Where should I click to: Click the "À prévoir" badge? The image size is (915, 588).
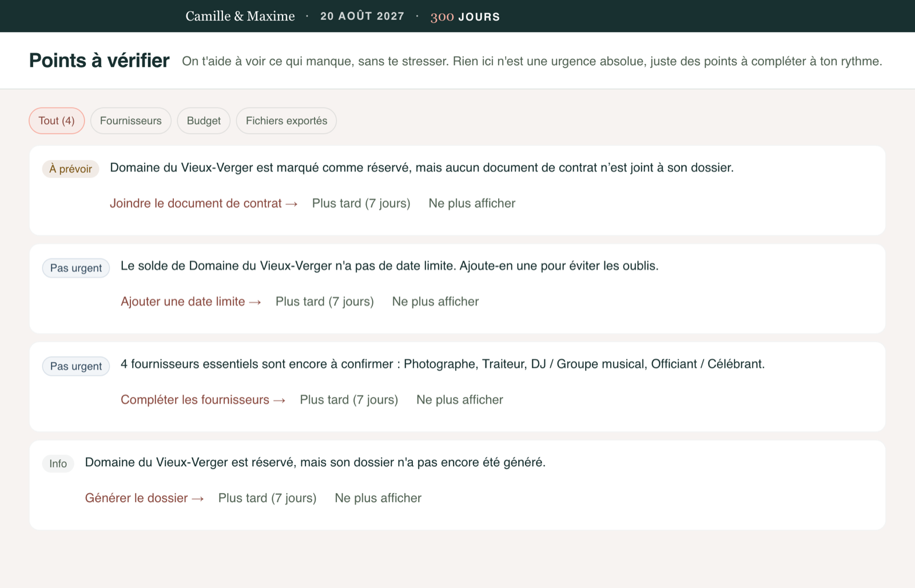[71, 169]
